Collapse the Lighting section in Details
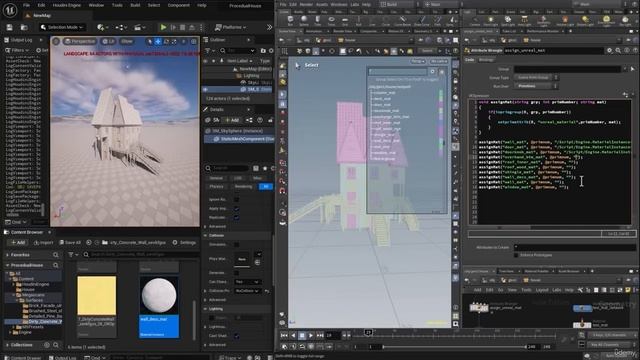Image resolution: width=640 pixels, height=360 pixels. pyautogui.click(x=205, y=309)
